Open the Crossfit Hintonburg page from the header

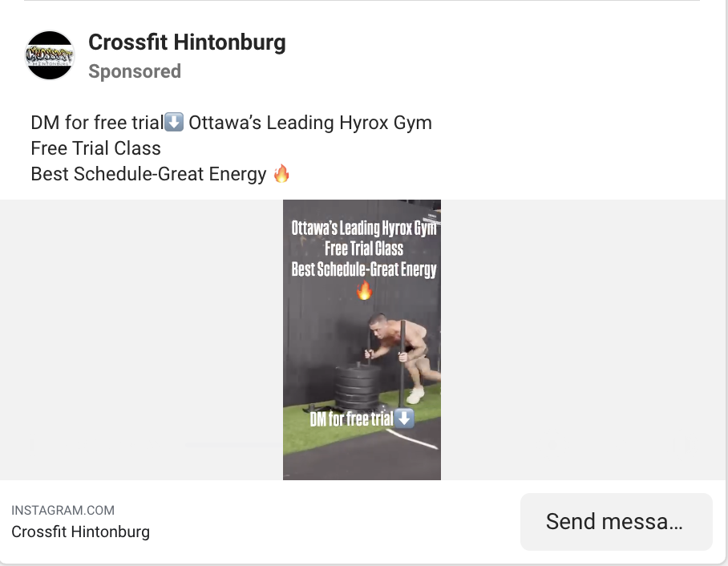pos(187,42)
